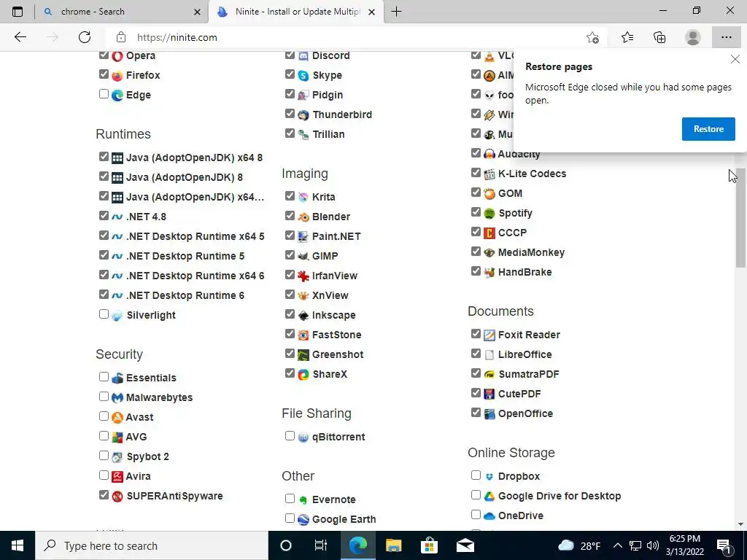Refresh the current page

click(x=85, y=37)
